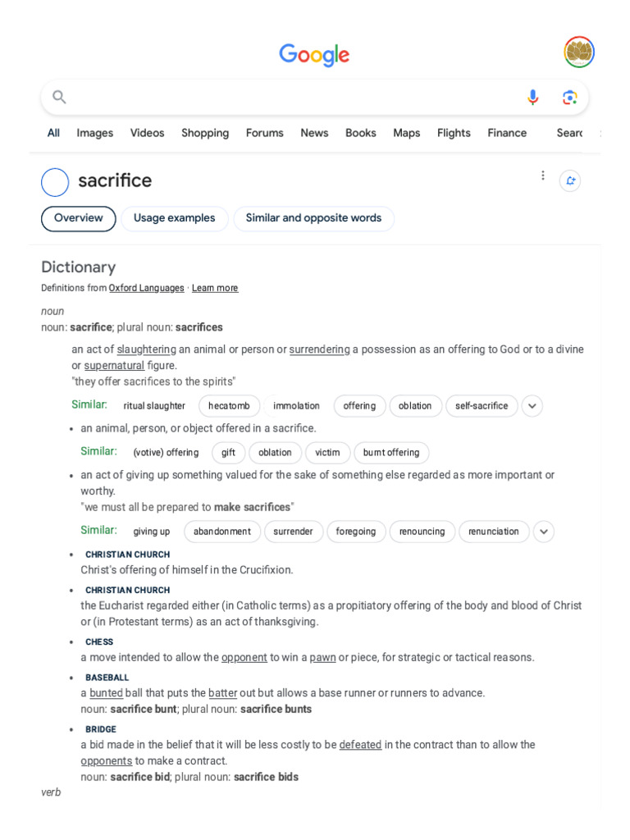Expand more synonyms after self-sacrifice
Screen dimensions: 630x840
click(x=532, y=406)
